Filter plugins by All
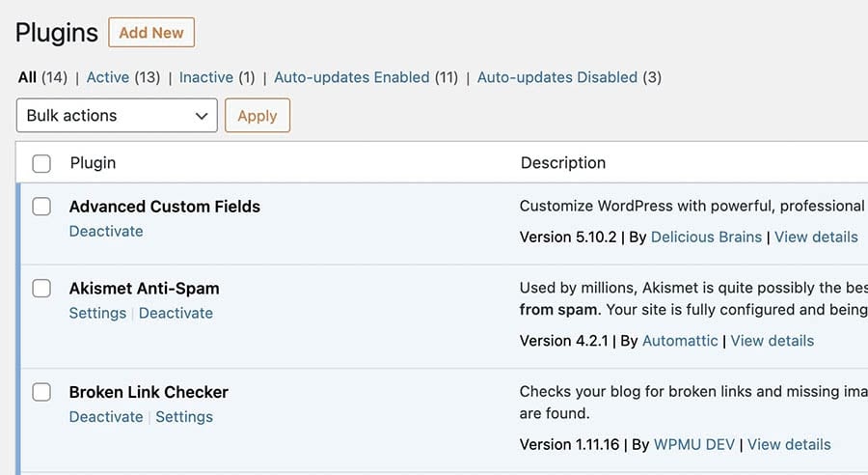 click(27, 77)
